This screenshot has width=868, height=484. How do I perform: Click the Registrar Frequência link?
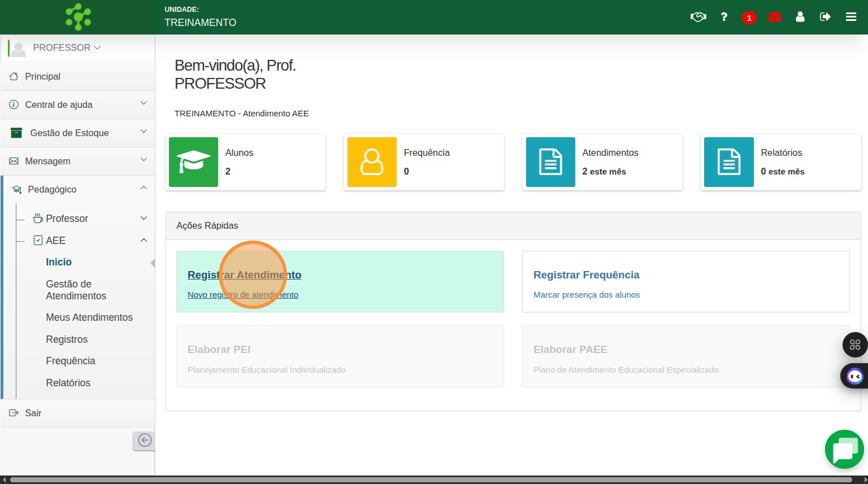587,275
